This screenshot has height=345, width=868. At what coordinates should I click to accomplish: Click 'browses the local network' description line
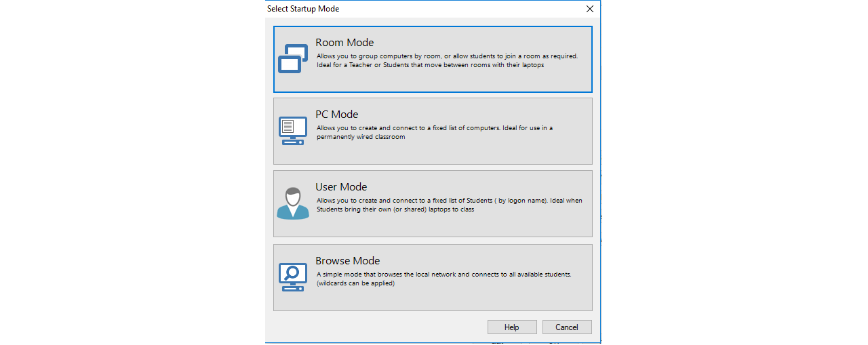pos(444,275)
